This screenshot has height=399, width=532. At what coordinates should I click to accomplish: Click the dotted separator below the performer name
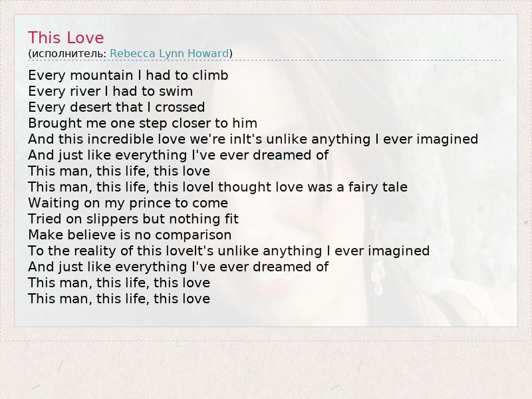(x=266, y=61)
